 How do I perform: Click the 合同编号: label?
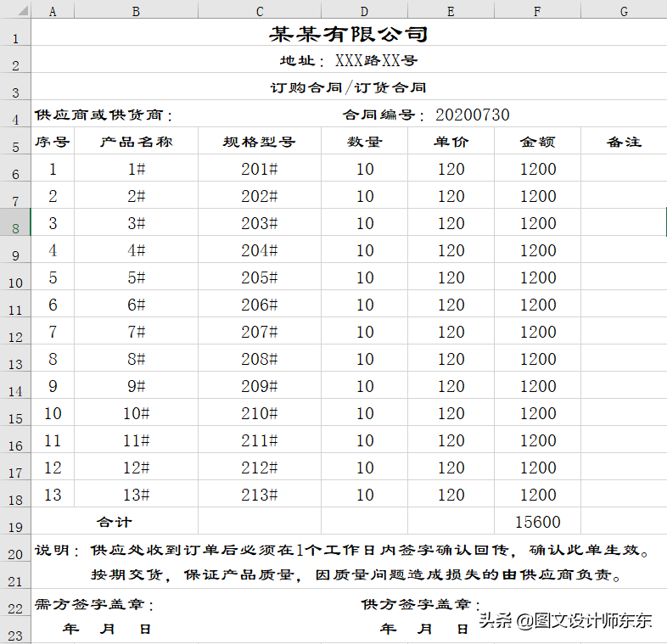384,115
